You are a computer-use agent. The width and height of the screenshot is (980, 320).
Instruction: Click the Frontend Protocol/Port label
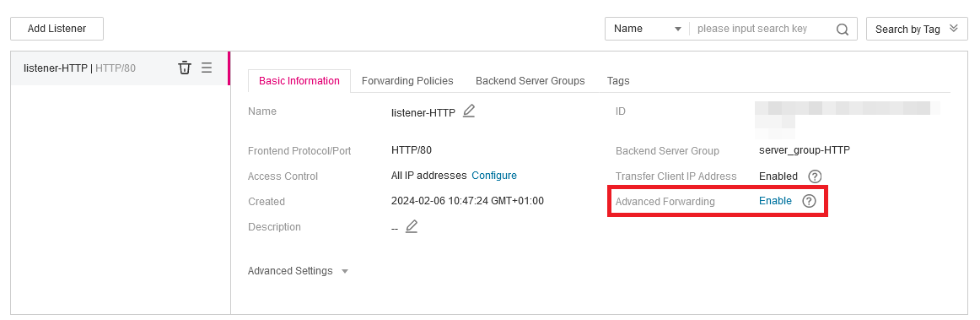click(299, 151)
